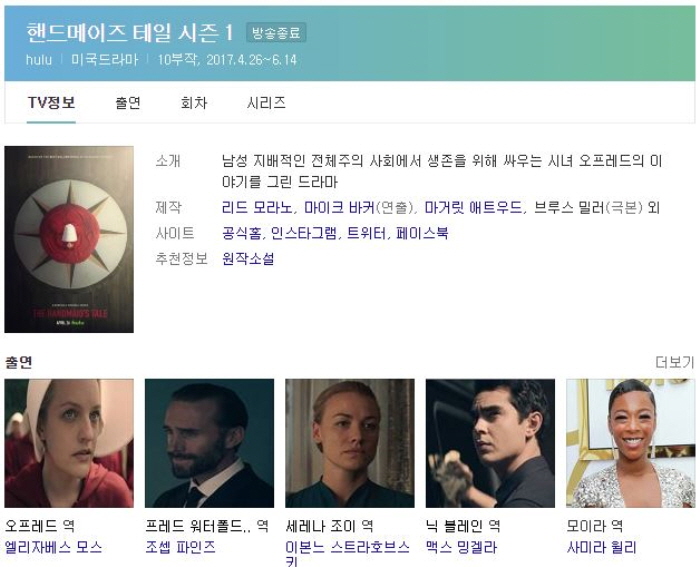The image size is (700, 567).
Task: Open the 인스타그램 link
Action: click(304, 233)
